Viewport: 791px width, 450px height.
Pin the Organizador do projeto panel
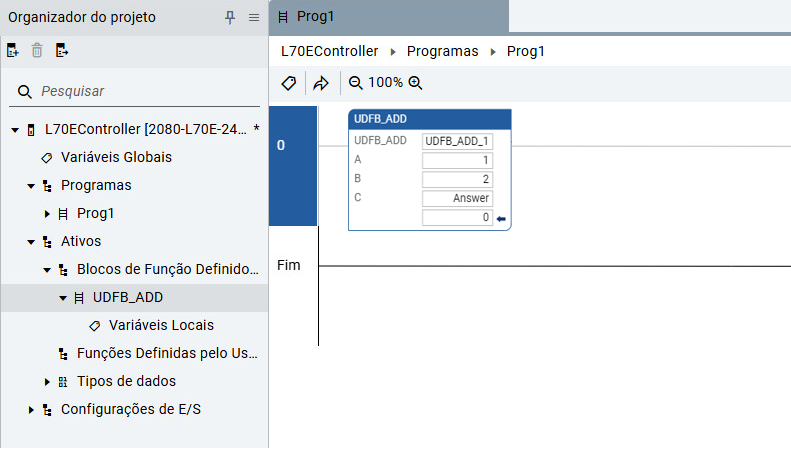(230, 17)
